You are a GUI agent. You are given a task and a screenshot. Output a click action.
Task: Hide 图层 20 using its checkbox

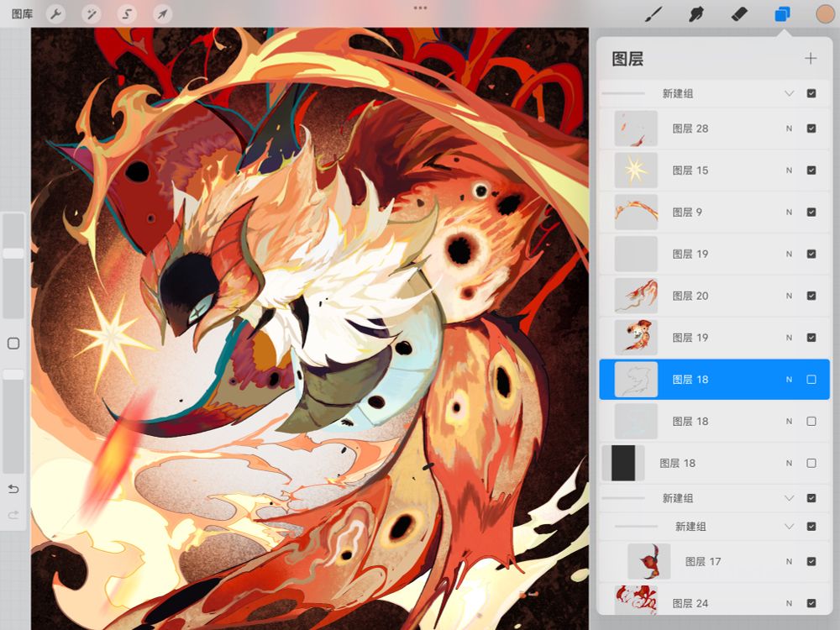tap(811, 296)
